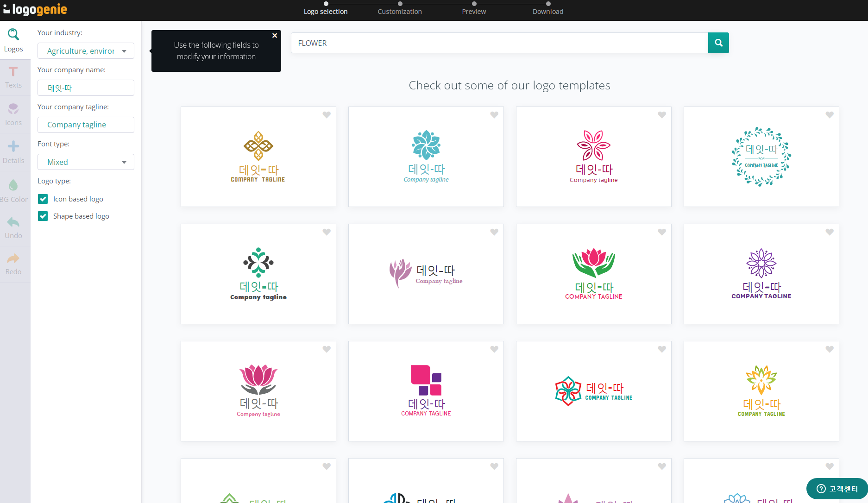Select the gold ornamental knot logo template
The height and width of the screenshot is (503, 868).
coord(258,157)
